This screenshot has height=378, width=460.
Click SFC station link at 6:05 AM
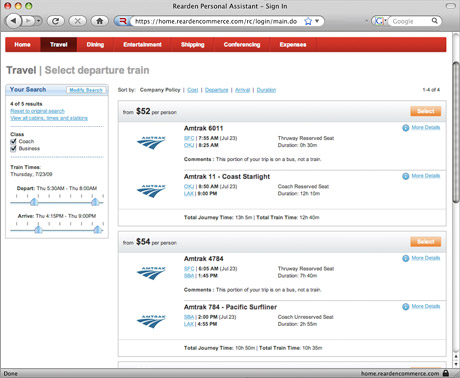(189, 269)
